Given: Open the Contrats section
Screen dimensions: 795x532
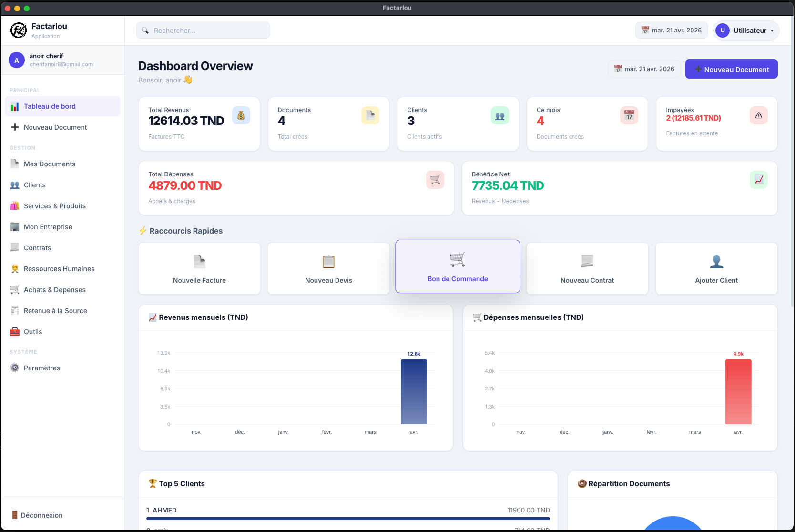Looking at the screenshot, I should pos(38,247).
